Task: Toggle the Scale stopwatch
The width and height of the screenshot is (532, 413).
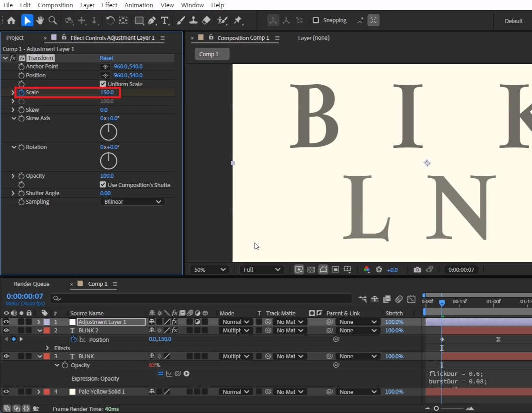Action: (x=21, y=92)
